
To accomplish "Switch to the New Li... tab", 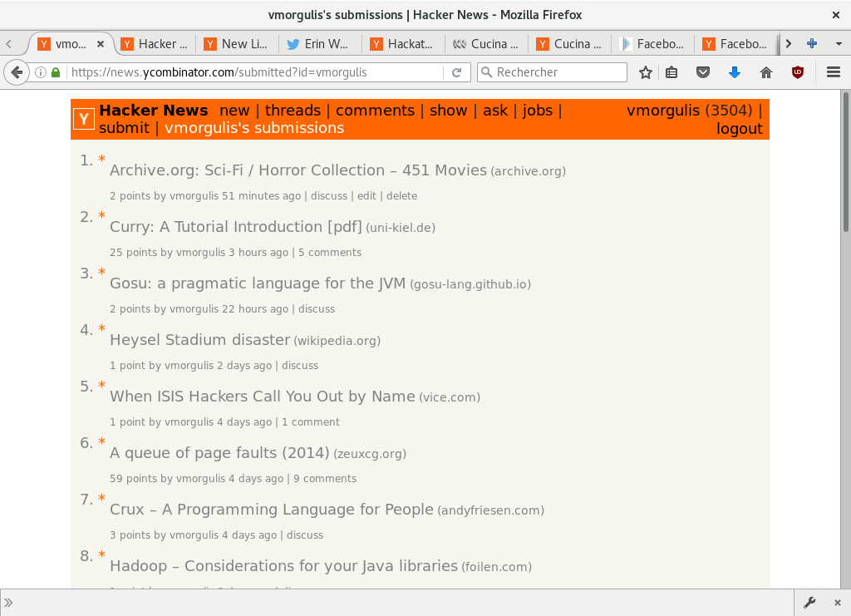I will point(238,44).
